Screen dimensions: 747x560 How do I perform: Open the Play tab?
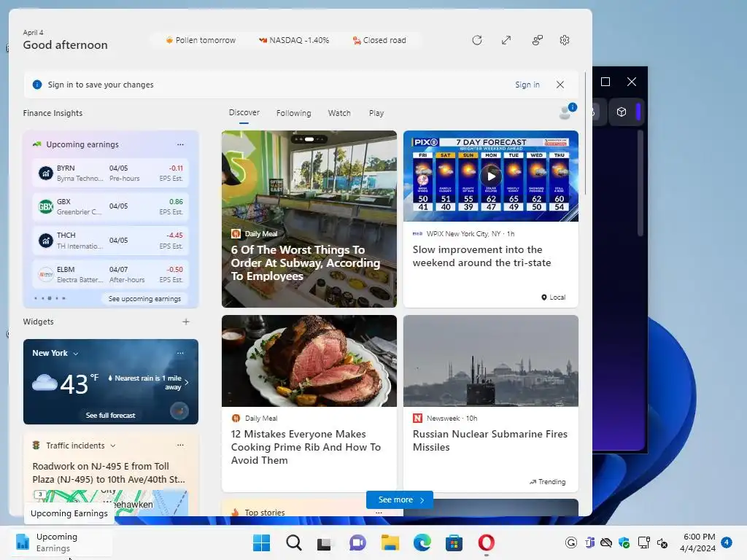(x=376, y=113)
